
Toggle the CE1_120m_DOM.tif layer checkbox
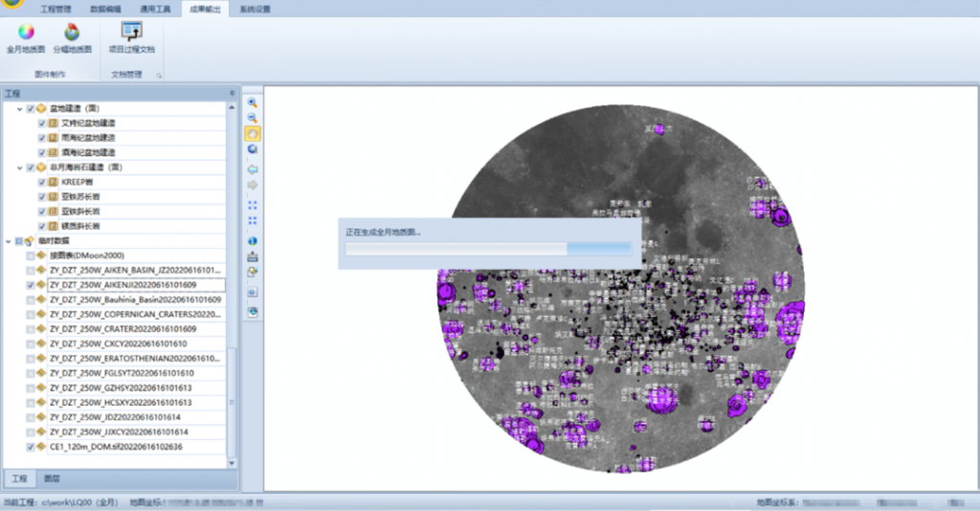30,447
